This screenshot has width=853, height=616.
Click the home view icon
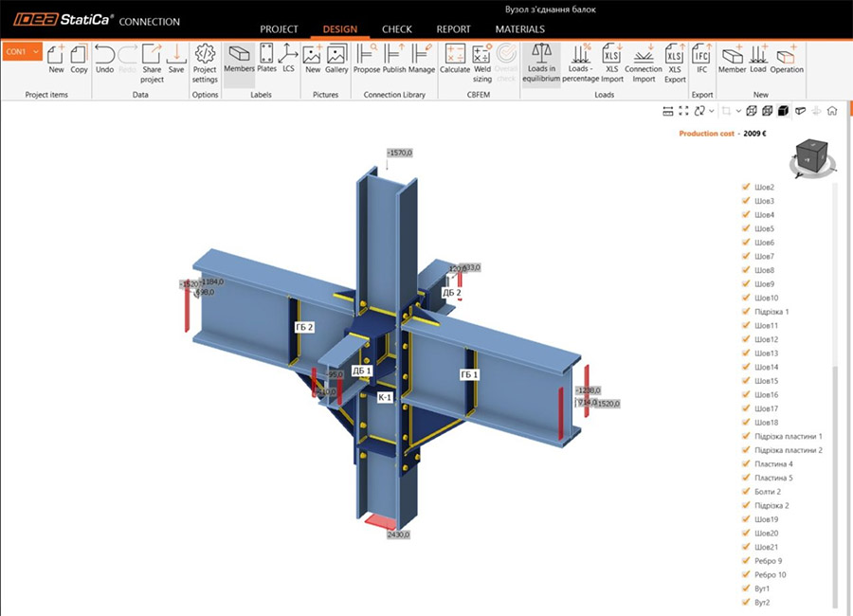coord(831,111)
